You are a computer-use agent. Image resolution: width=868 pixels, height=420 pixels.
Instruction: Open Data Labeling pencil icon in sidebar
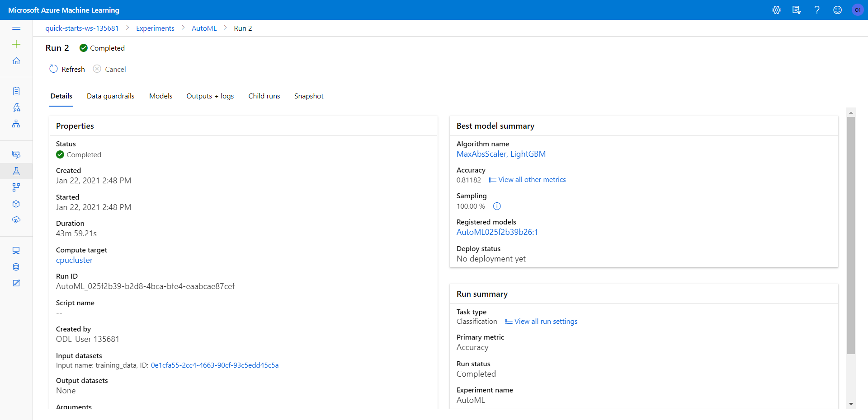(16, 283)
